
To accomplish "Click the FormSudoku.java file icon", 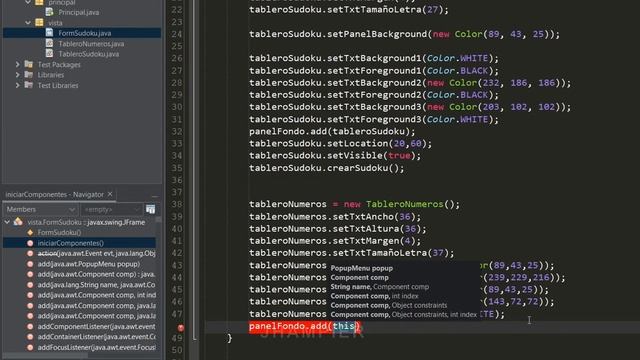I will pos(49,33).
